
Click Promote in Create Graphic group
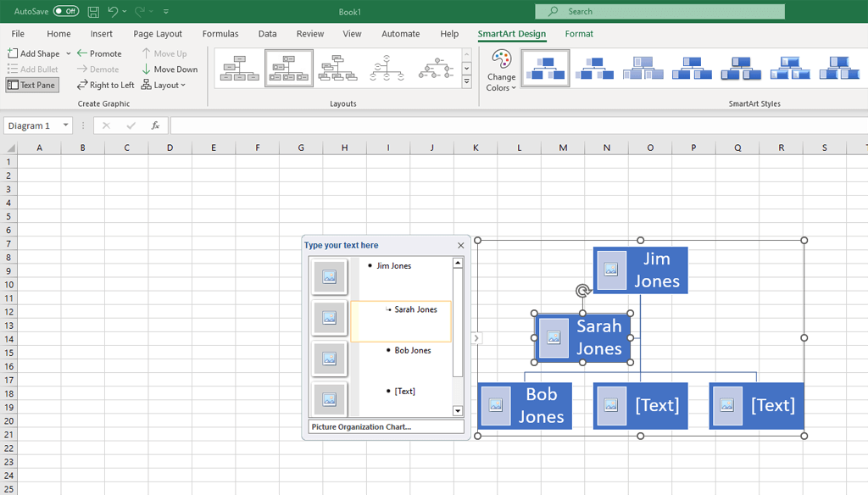coord(99,53)
